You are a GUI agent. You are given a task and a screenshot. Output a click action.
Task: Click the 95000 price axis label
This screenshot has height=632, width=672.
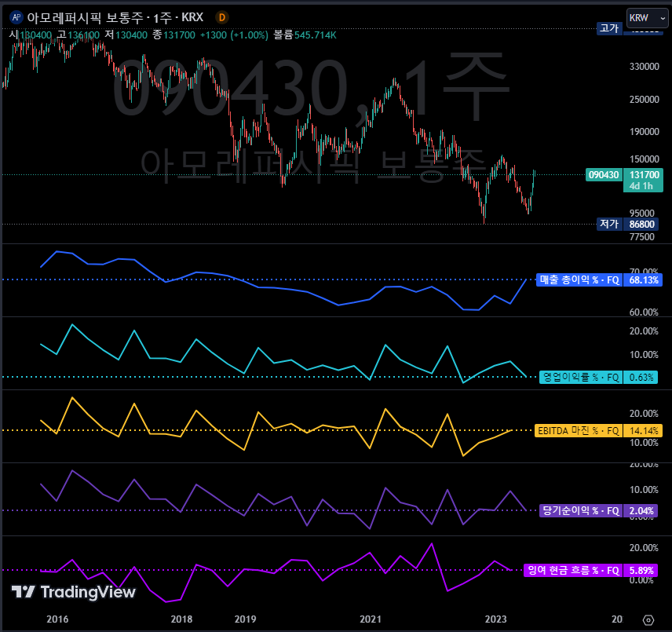(641, 213)
